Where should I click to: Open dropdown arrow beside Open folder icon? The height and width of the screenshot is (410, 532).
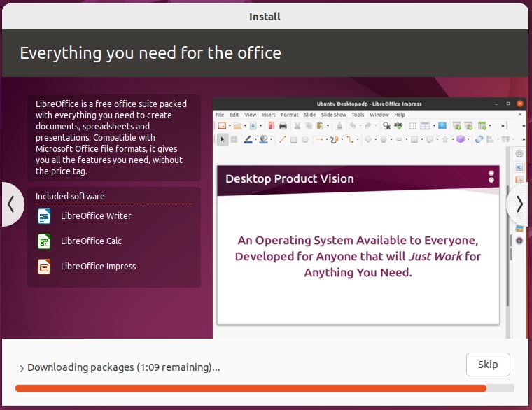[245, 126]
